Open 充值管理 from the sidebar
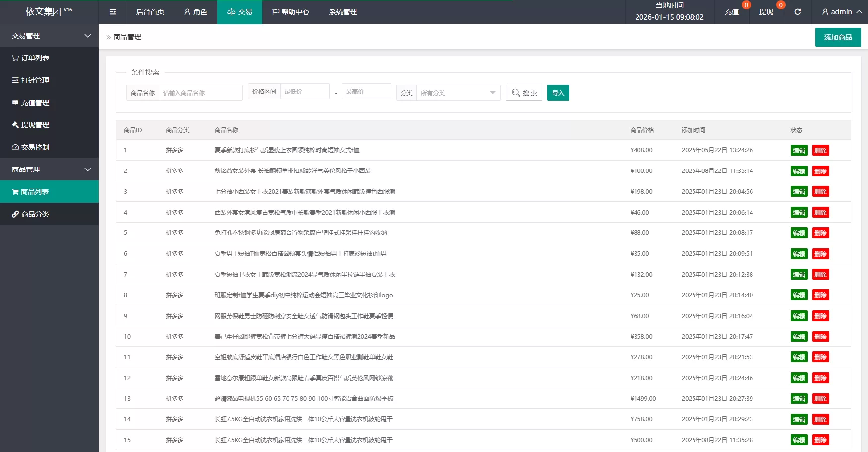The height and width of the screenshot is (452, 868). 35,103
